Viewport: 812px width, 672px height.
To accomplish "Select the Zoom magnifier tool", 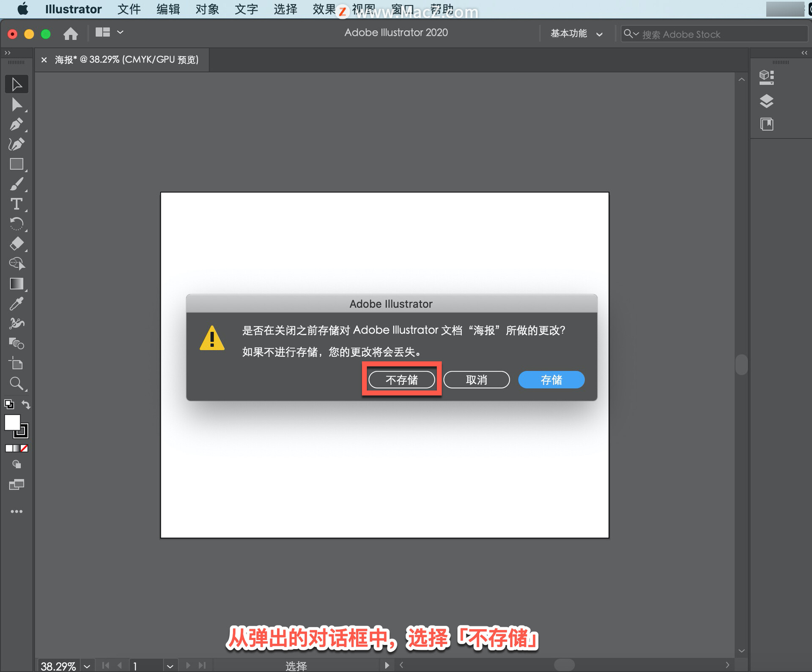I will pos(16,383).
